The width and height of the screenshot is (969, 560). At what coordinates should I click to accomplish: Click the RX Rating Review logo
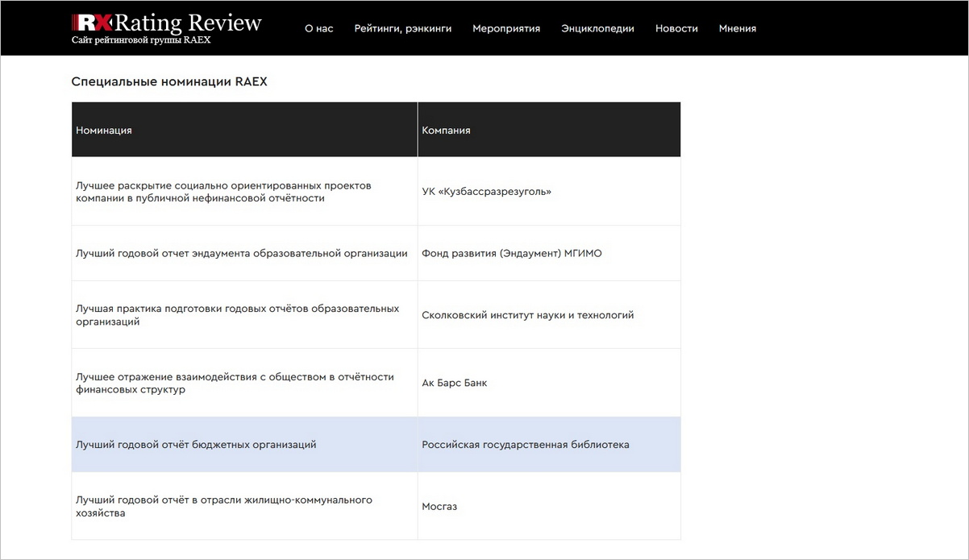tap(166, 23)
